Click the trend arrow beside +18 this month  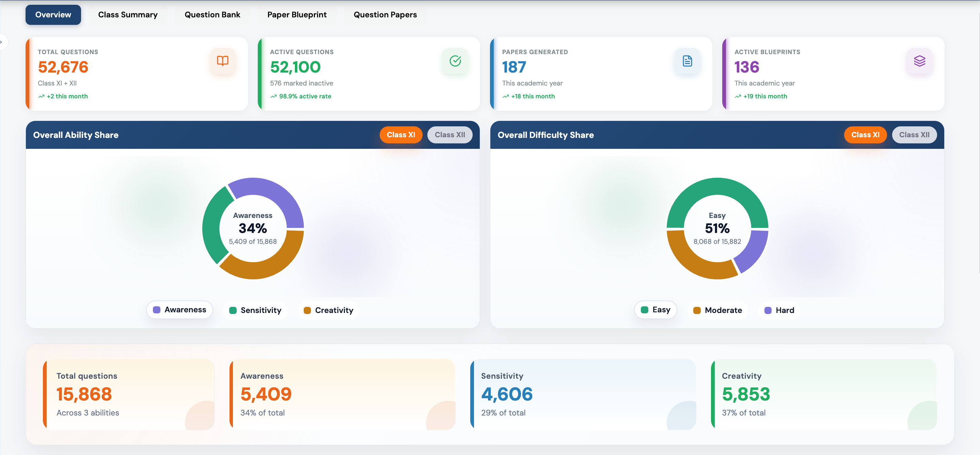505,97
